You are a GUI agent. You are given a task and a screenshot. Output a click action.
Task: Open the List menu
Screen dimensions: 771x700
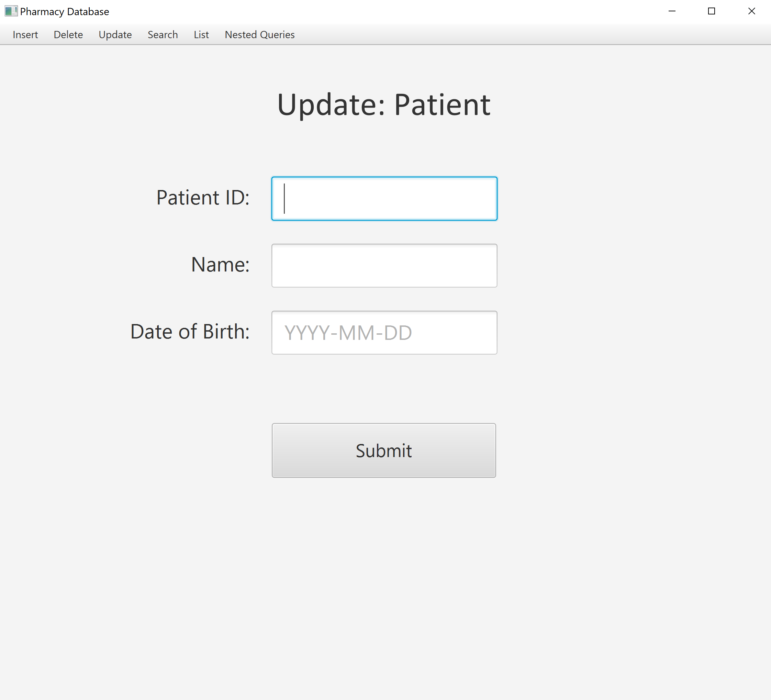point(201,34)
